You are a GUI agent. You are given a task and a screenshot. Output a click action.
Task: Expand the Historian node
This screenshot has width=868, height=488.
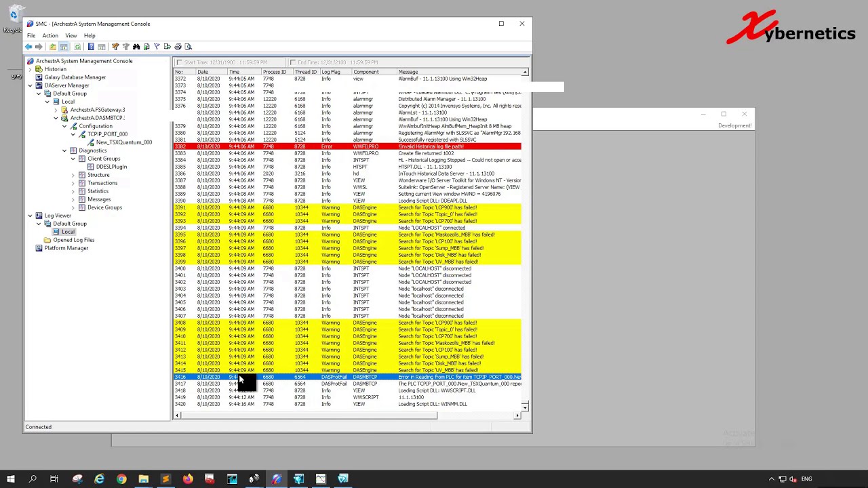30,69
